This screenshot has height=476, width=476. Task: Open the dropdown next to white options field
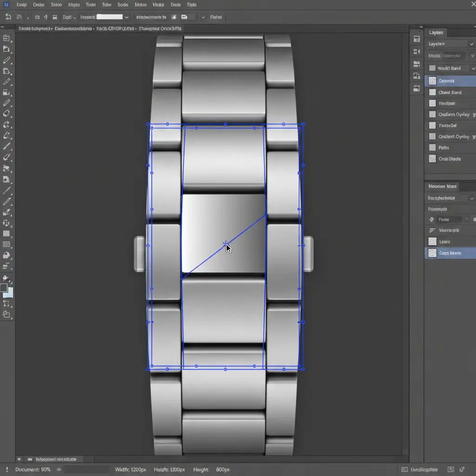click(126, 17)
